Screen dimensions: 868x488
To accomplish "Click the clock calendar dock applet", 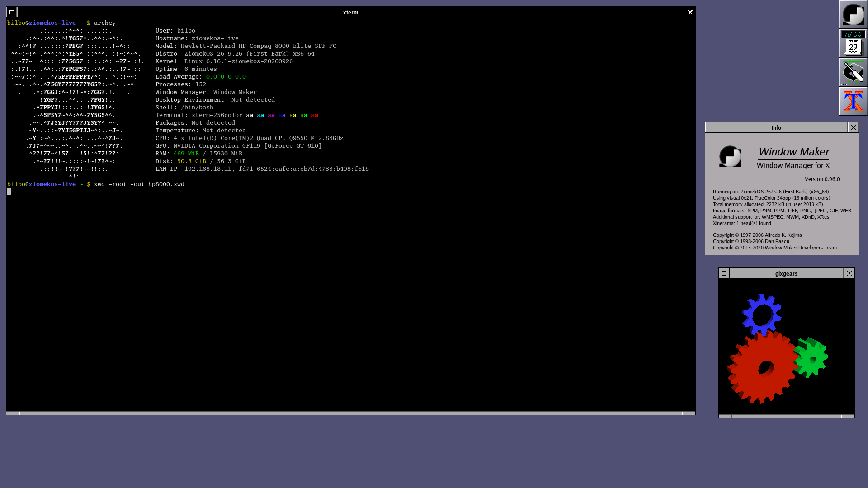I will [x=854, y=43].
